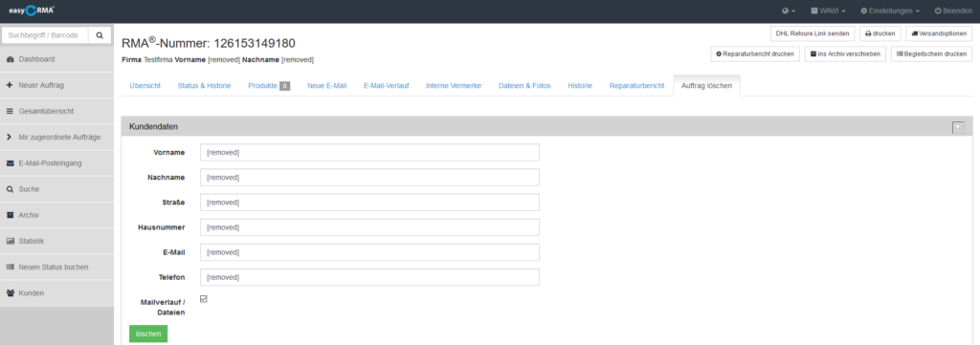The image size is (980, 345).
Task: Open the globe language dropdown
Action: [789, 11]
